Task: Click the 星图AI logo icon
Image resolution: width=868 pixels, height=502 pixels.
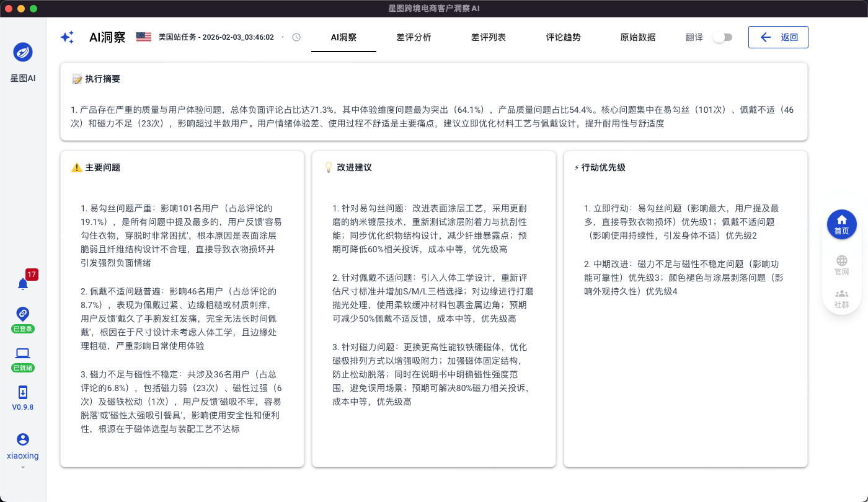Action: point(23,53)
